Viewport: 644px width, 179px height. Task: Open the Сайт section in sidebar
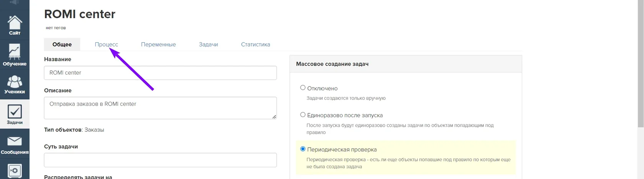(x=15, y=25)
